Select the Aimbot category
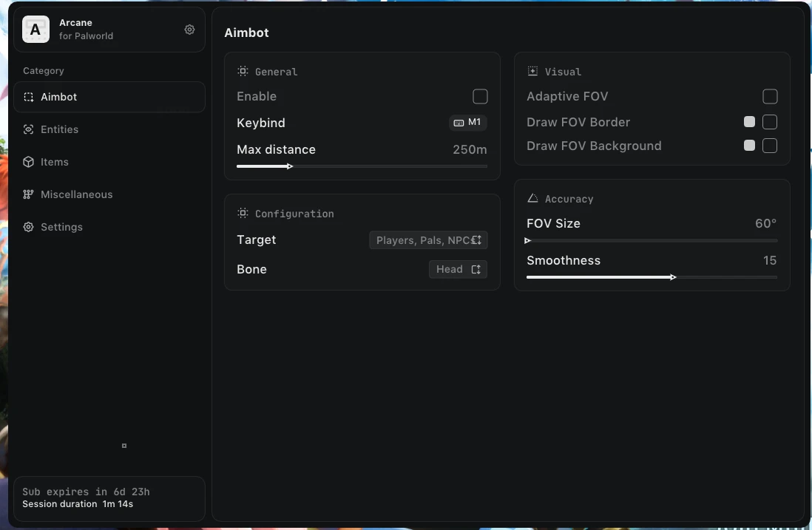 click(x=109, y=97)
